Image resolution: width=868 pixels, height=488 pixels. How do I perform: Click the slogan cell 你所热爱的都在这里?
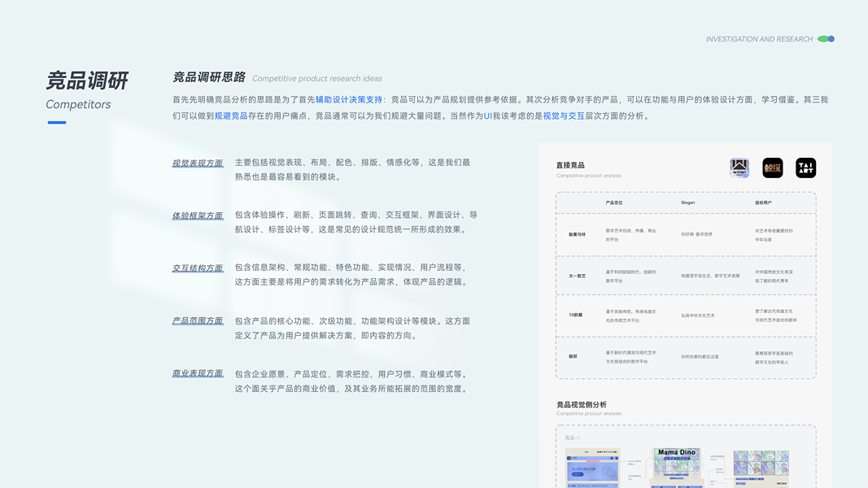point(700,357)
